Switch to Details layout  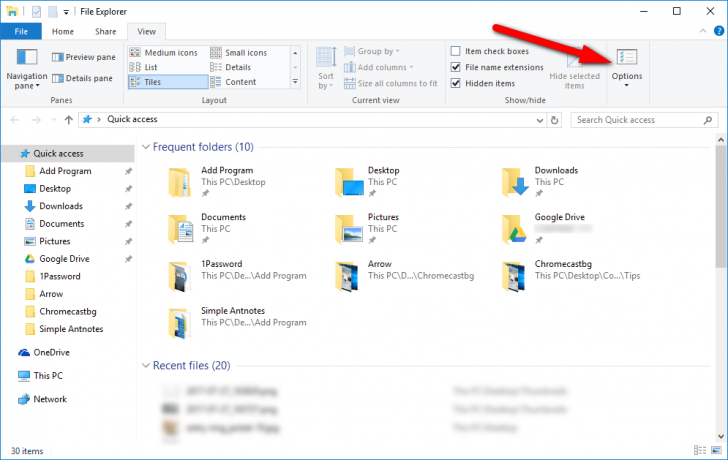click(x=231, y=67)
